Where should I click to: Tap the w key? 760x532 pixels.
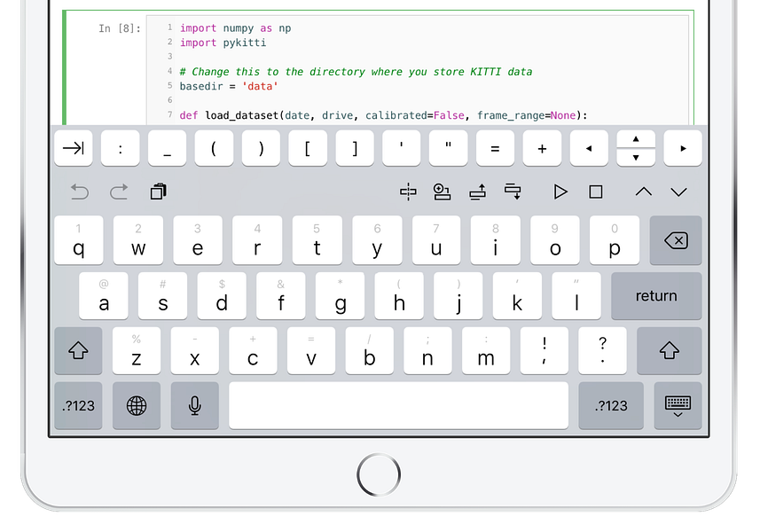(138, 240)
